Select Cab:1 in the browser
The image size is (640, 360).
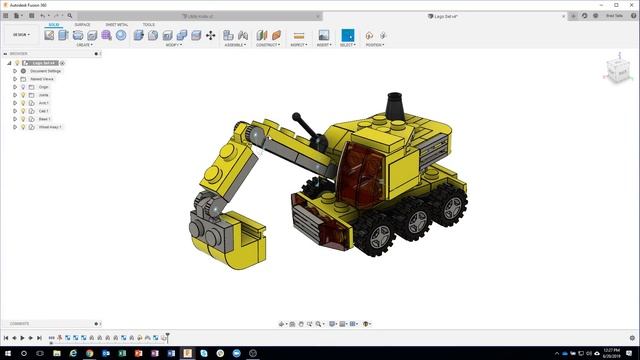(43, 111)
